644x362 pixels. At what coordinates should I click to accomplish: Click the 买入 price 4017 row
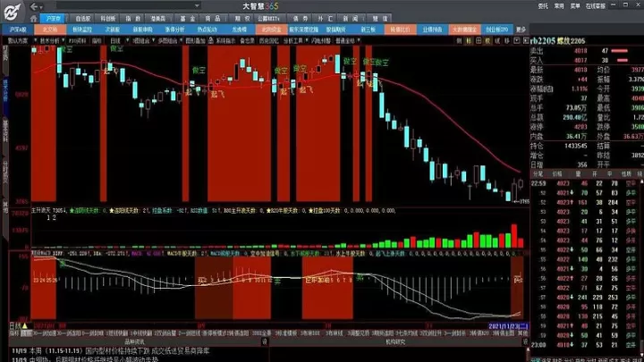click(587, 61)
